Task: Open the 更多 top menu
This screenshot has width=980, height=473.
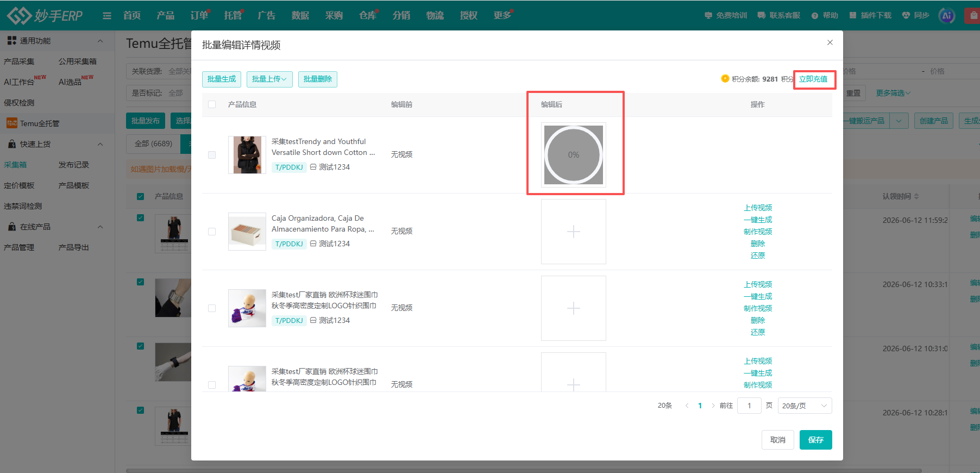Action: click(x=502, y=15)
